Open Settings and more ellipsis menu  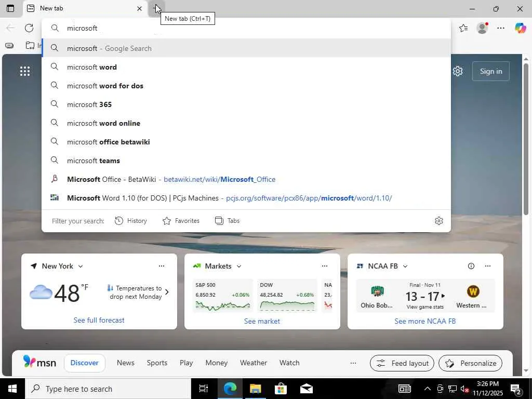click(x=501, y=28)
